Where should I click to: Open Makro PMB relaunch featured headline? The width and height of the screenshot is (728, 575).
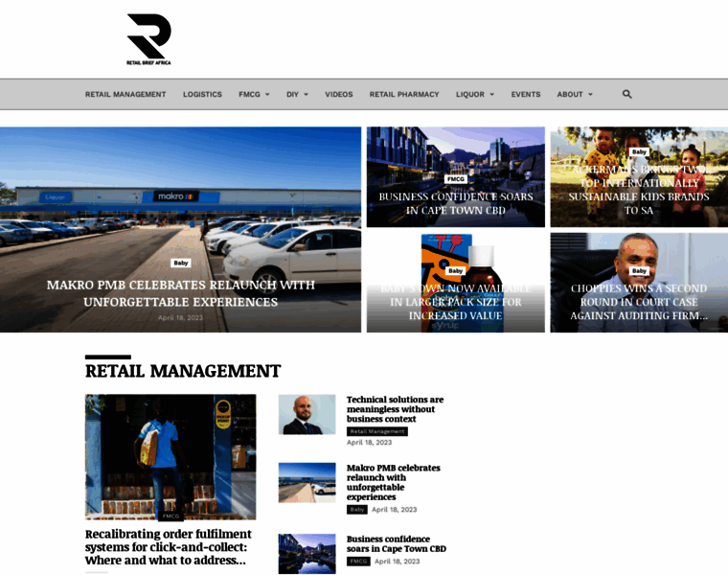click(180, 293)
